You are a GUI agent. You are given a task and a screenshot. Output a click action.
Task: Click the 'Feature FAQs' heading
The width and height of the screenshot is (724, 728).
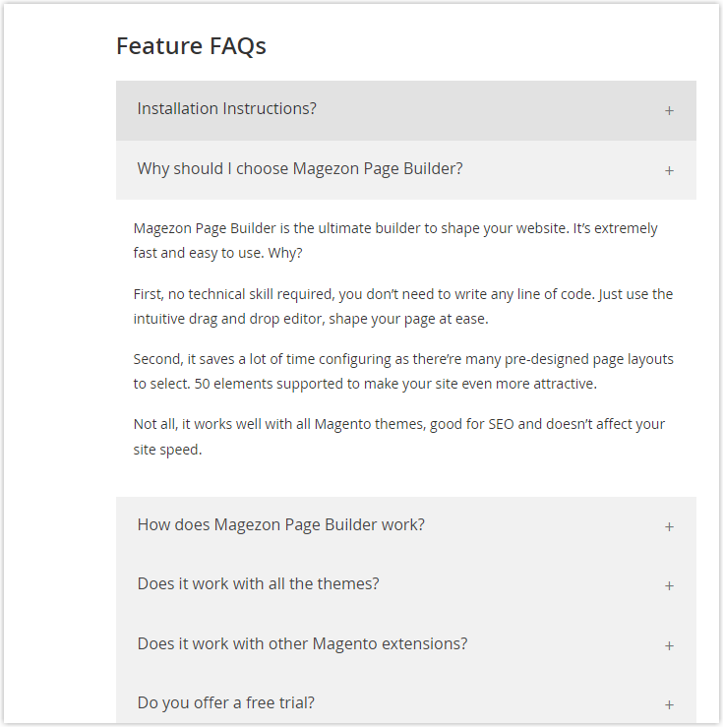click(191, 46)
